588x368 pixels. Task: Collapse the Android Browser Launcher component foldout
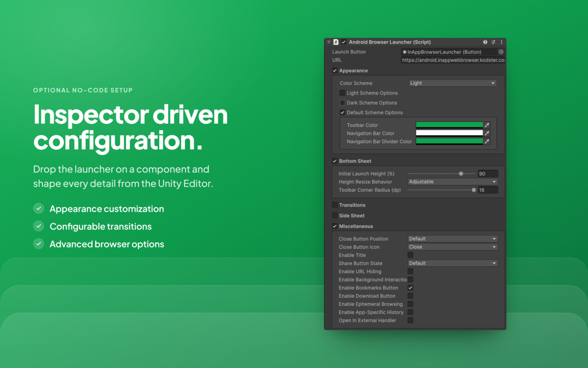[x=329, y=42]
